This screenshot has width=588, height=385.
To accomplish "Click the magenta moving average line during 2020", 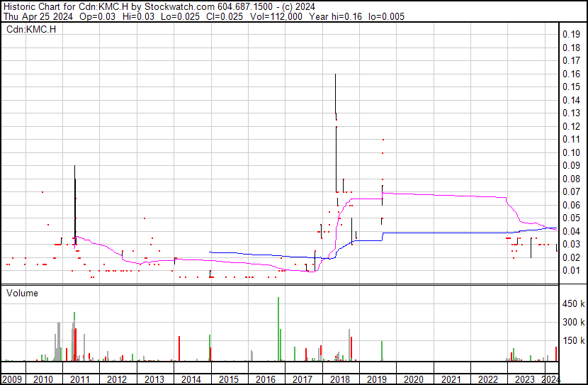I will 414,194.
